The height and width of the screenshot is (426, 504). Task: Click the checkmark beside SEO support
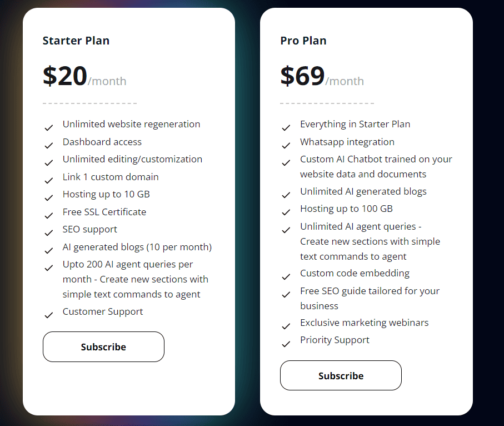coord(49,232)
